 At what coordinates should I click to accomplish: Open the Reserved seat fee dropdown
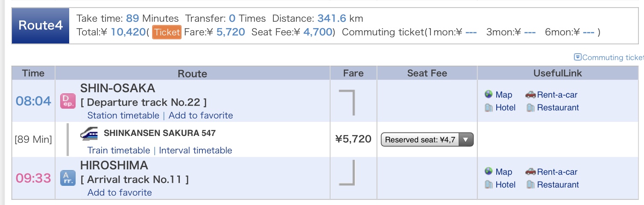pyautogui.click(x=427, y=139)
